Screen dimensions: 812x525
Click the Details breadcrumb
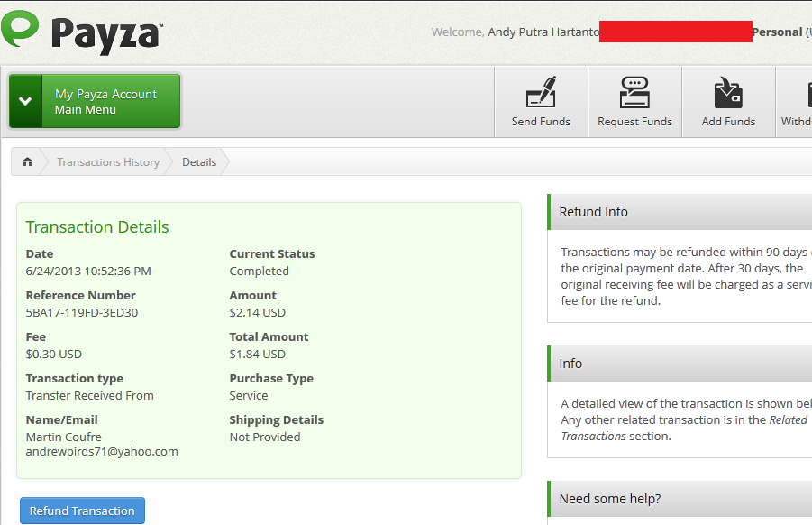tap(199, 162)
